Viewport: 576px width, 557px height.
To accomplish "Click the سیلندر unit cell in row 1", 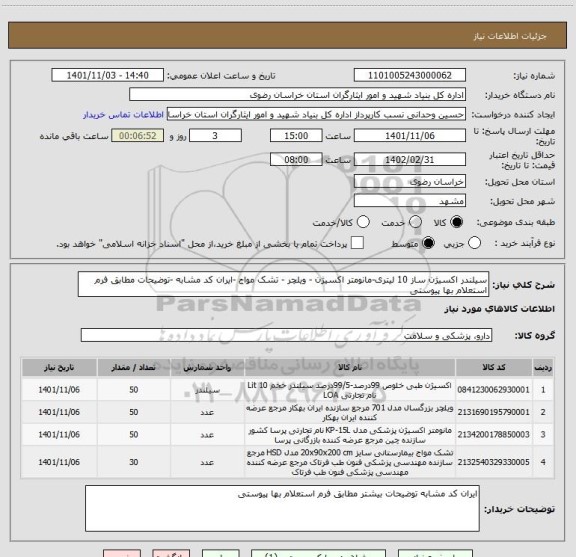I will pyautogui.click(x=207, y=390).
